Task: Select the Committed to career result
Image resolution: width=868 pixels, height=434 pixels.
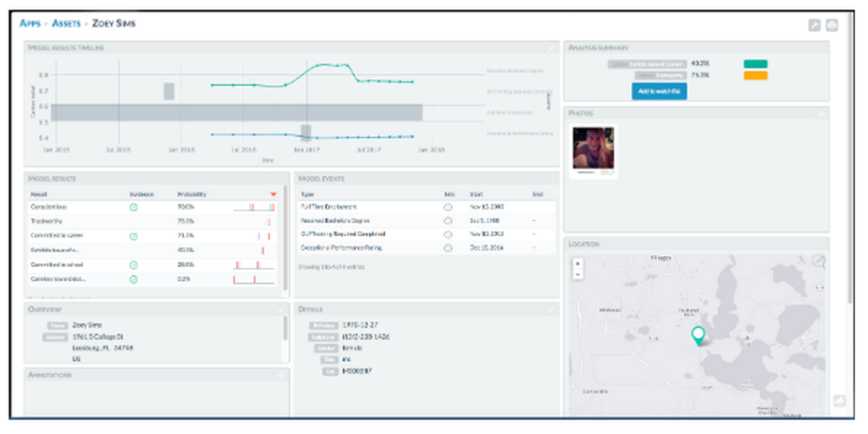Action: (x=154, y=236)
